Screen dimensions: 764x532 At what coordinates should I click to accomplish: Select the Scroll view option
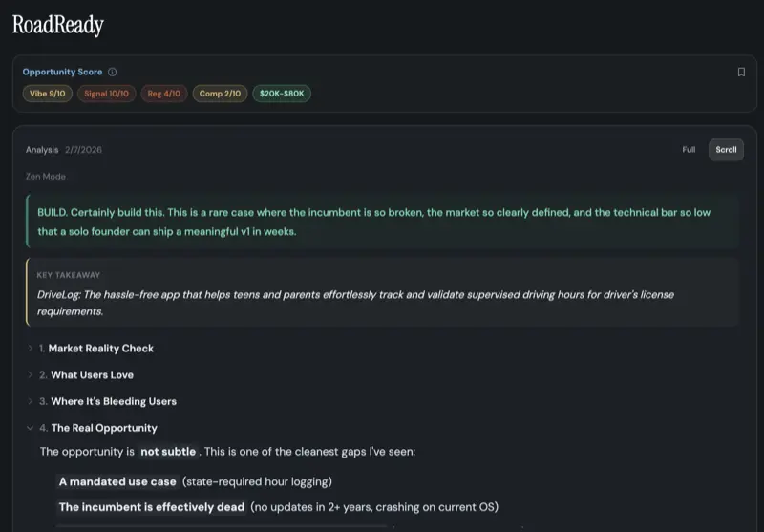click(x=726, y=150)
